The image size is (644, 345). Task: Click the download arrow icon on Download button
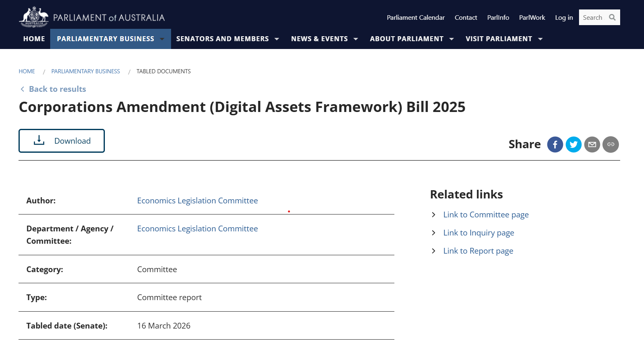[x=39, y=140]
